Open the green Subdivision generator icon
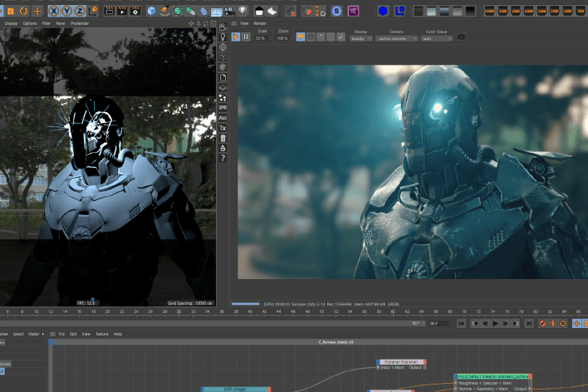588x392 pixels. pos(178,12)
